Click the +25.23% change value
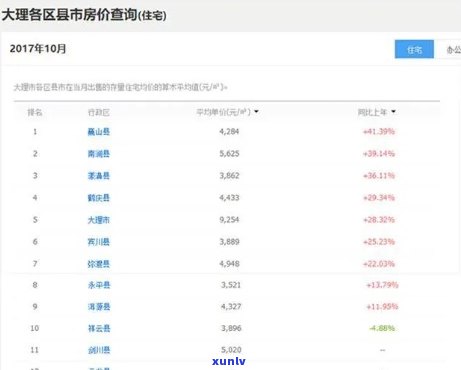The height and width of the screenshot is (370, 461). coord(379,242)
